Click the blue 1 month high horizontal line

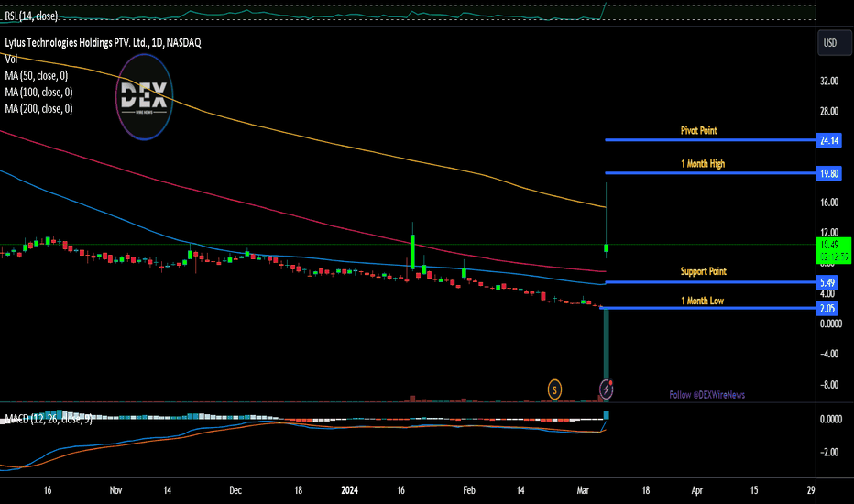click(709, 173)
